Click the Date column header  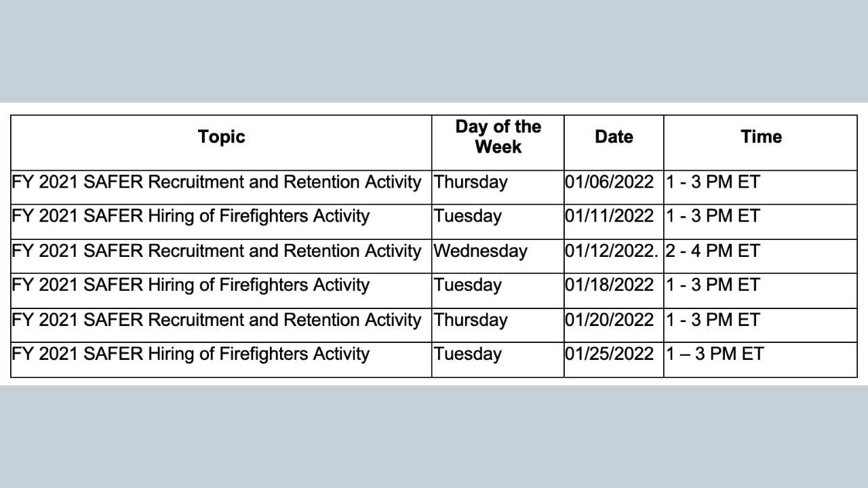click(614, 137)
